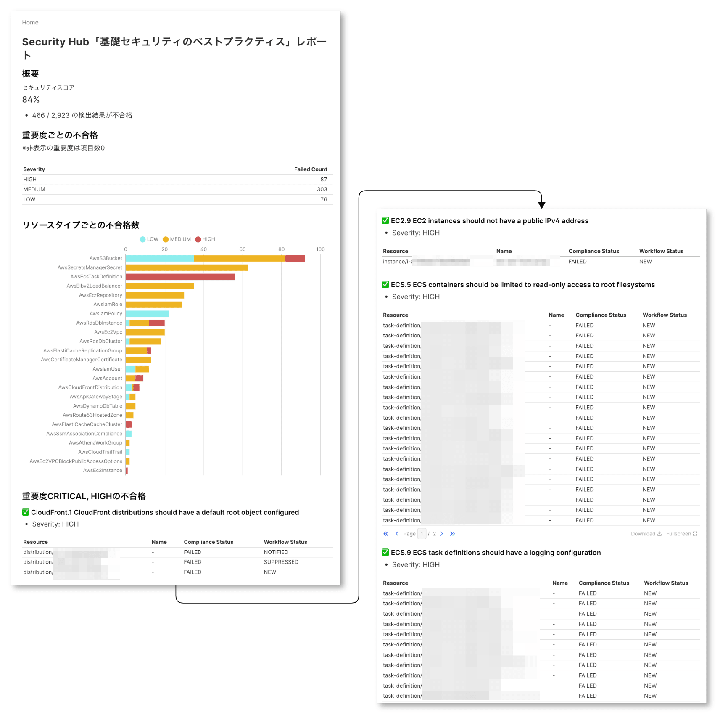The width and height of the screenshot is (728, 715).
Task: Jump to first page of ECS.5 table
Action: [x=386, y=534]
